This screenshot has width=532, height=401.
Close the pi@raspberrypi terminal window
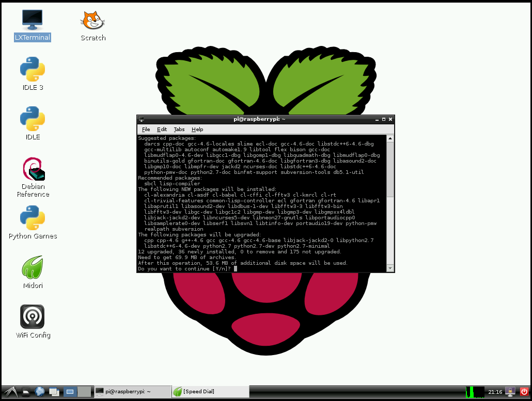(390, 119)
